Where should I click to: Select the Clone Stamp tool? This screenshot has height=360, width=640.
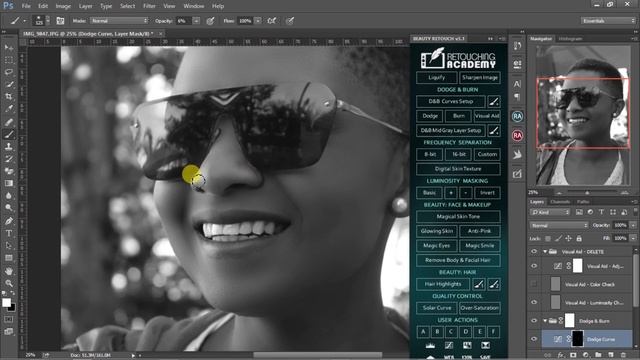pyautogui.click(x=9, y=146)
